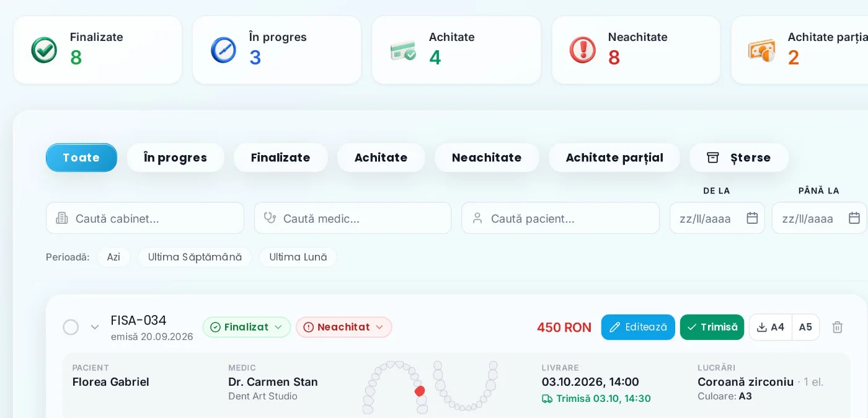Screen dimensions: 868x418
Task: Click the Achitate paid card icon
Action: coord(403,51)
